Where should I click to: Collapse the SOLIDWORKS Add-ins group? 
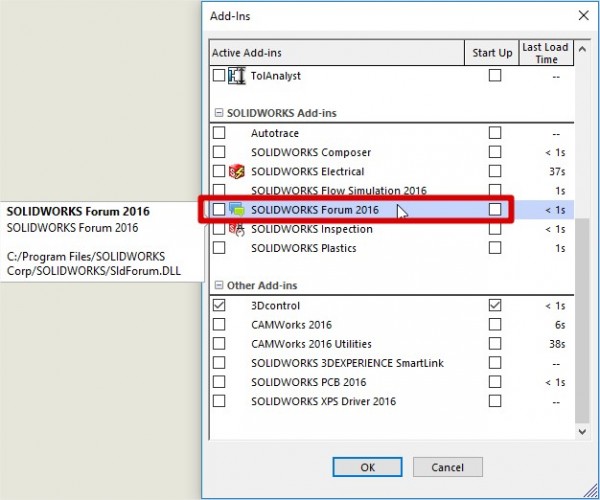click(x=218, y=113)
